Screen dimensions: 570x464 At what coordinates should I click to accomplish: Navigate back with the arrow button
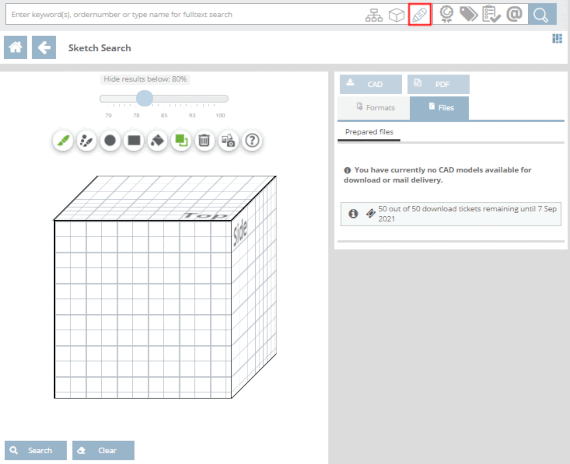pos(44,47)
